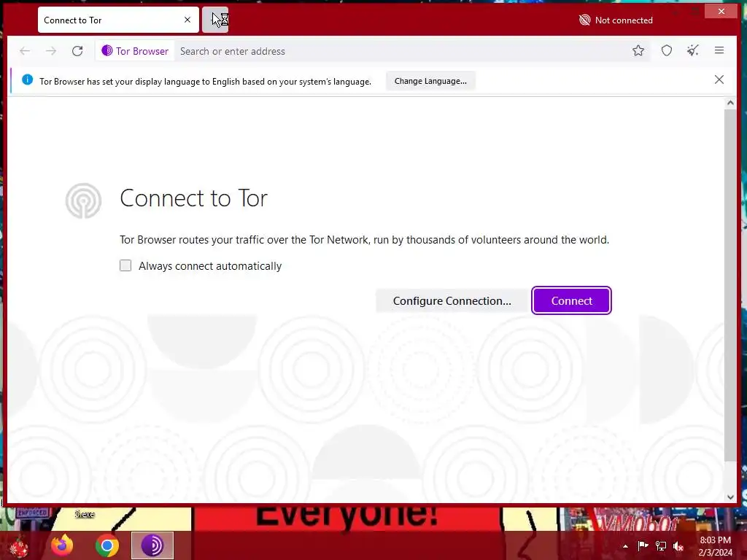Open Configure Connection settings
This screenshot has height=560, width=747.
pyautogui.click(x=452, y=300)
